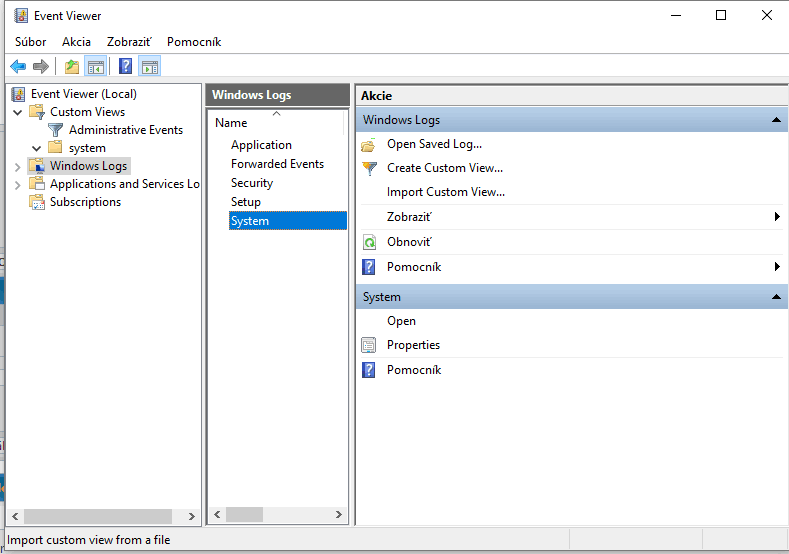The width and height of the screenshot is (789, 554).
Task: Select the highlighted System log entry
Action: [288, 221]
